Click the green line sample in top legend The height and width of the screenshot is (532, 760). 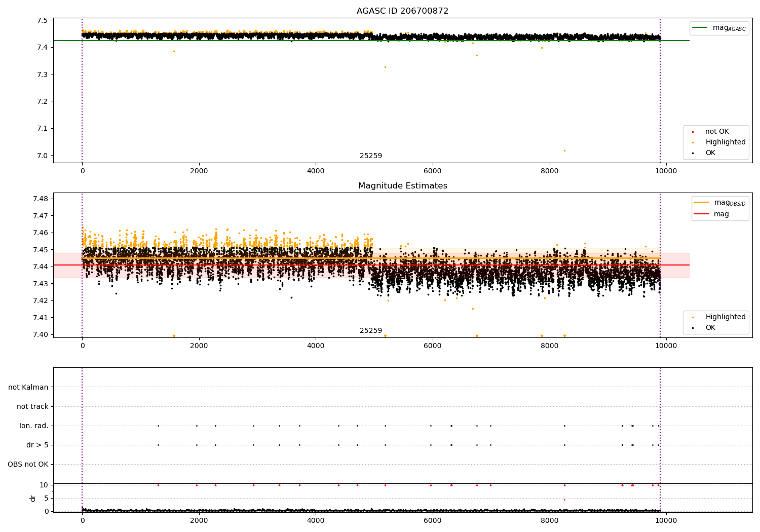700,28
